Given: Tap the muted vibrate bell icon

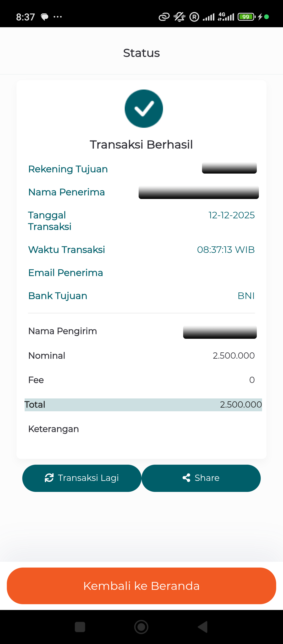Looking at the screenshot, I should pos(179,17).
